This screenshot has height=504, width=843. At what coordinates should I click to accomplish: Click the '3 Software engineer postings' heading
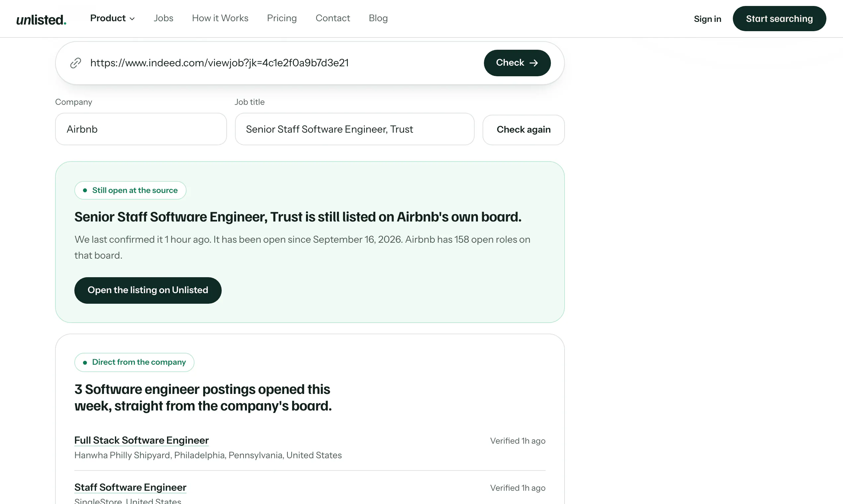(x=203, y=397)
